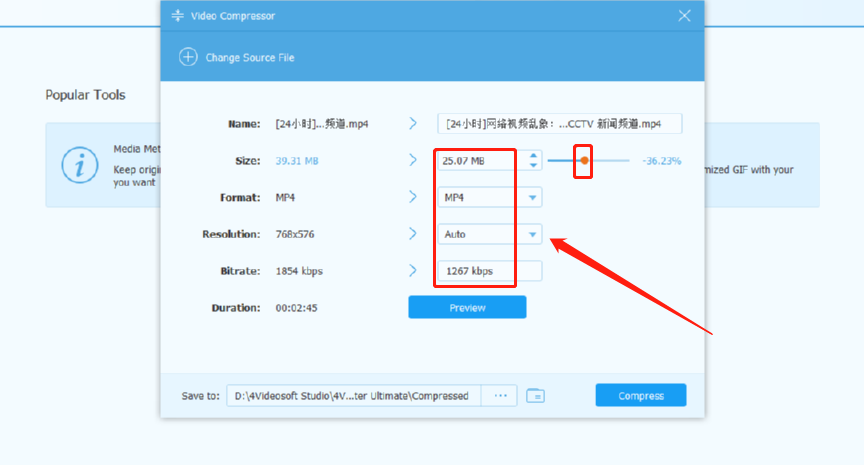
Task: Click the Compress button
Action: click(641, 395)
